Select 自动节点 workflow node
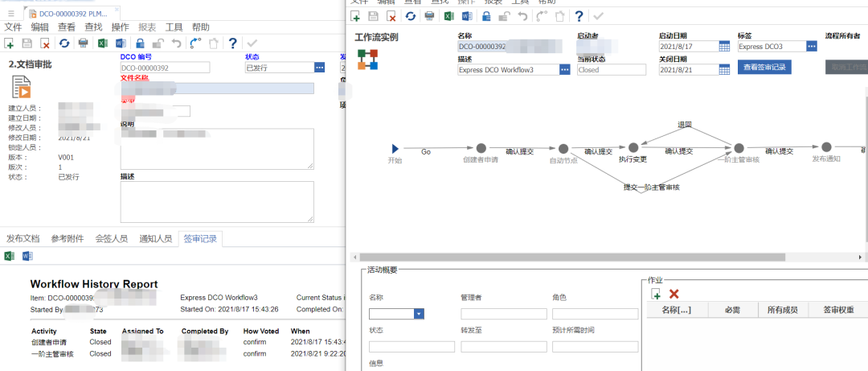Viewport: 868px width, 371px height. [x=563, y=149]
